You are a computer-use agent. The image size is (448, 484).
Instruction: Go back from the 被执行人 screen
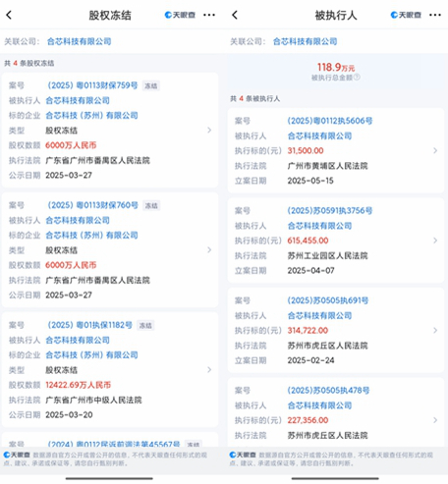(x=235, y=15)
